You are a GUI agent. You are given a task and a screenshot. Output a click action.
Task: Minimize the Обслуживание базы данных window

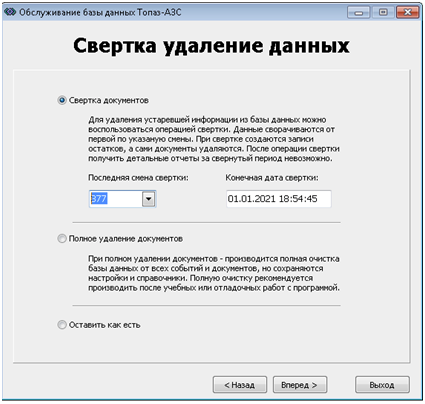pos(358,13)
